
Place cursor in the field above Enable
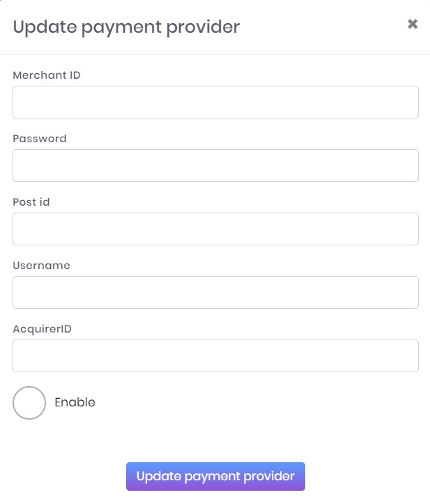pyautogui.click(x=215, y=356)
